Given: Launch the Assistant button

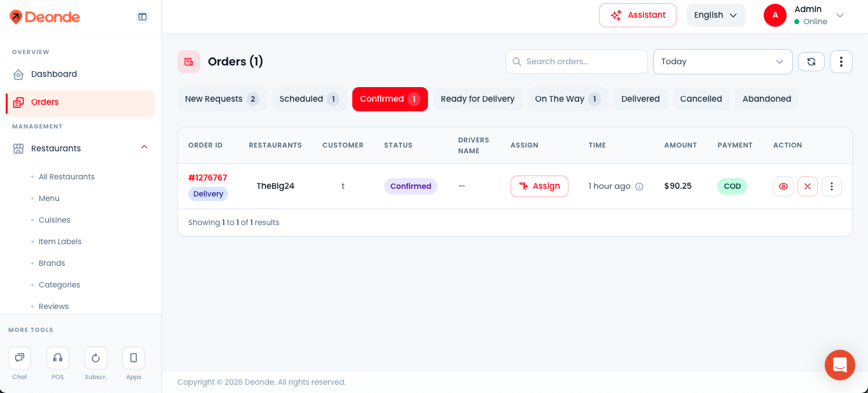Looking at the screenshot, I should 638,15.
